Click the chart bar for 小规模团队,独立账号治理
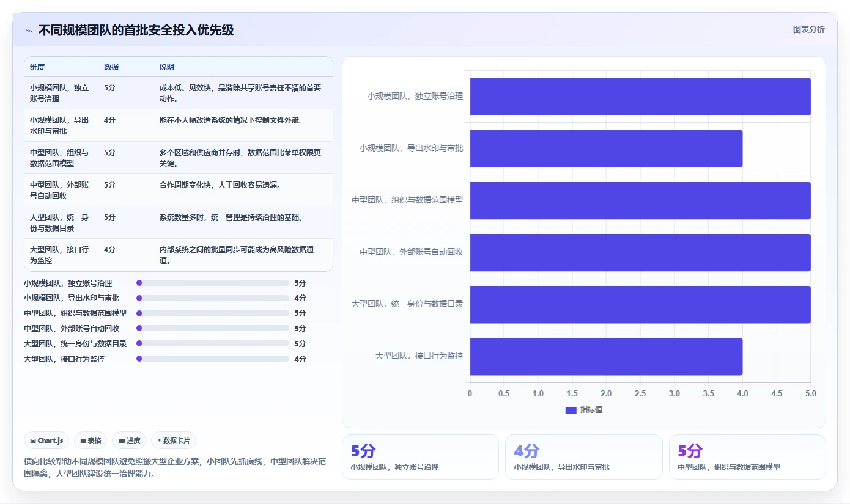 click(640, 97)
